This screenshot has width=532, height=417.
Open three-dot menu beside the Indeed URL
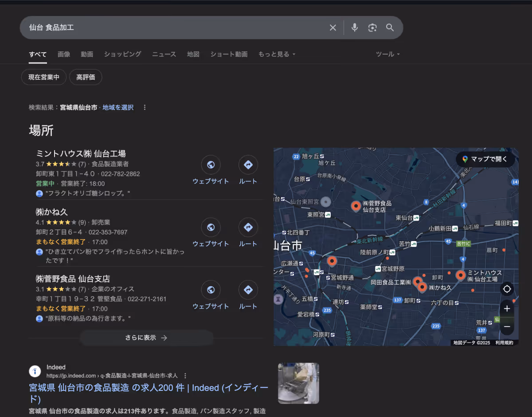(x=185, y=375)
